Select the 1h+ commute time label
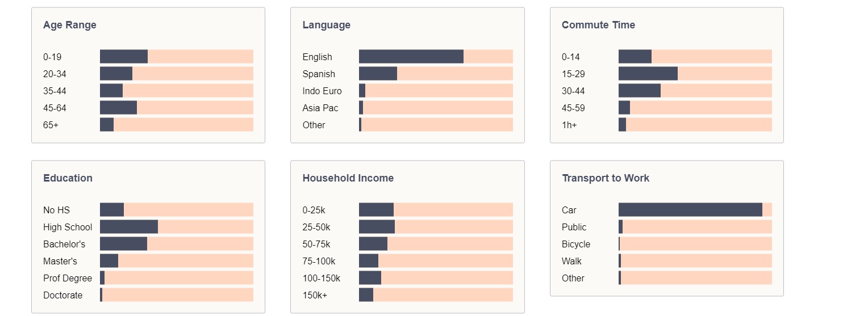Screen dimensions: 868x316 tap(569, 125)
